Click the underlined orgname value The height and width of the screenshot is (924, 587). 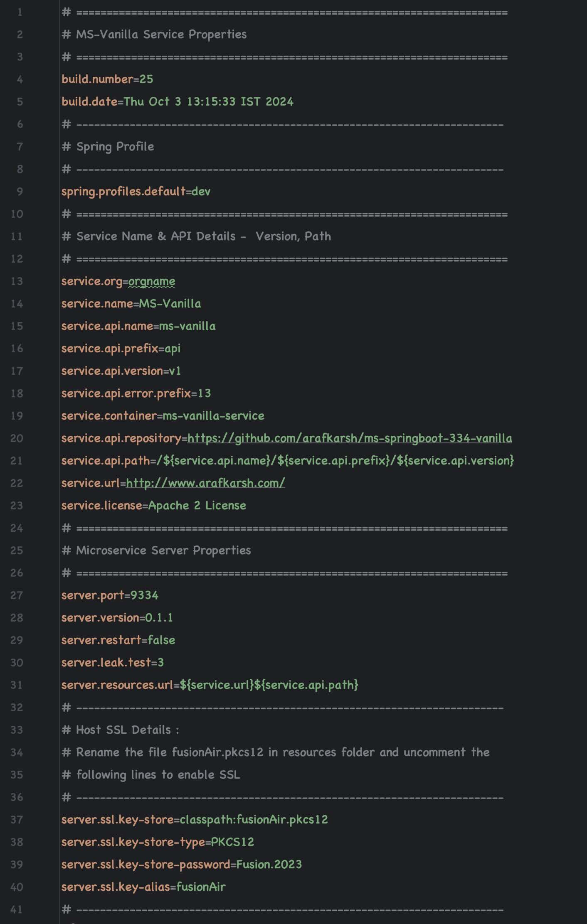[x=152, y=281]
